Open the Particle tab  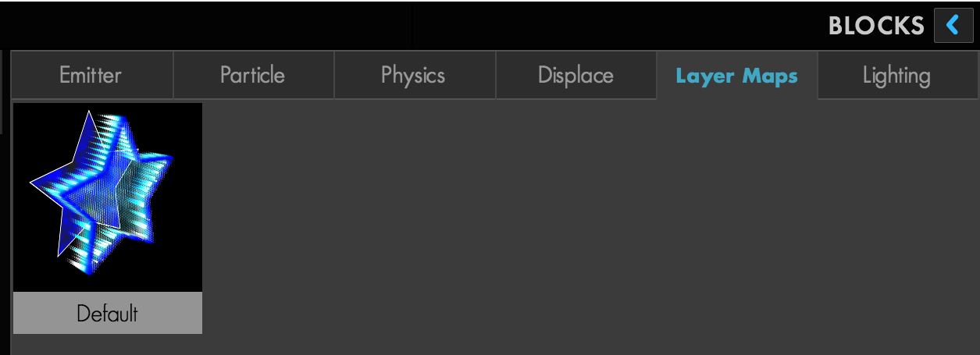click(x=253, y=76)
